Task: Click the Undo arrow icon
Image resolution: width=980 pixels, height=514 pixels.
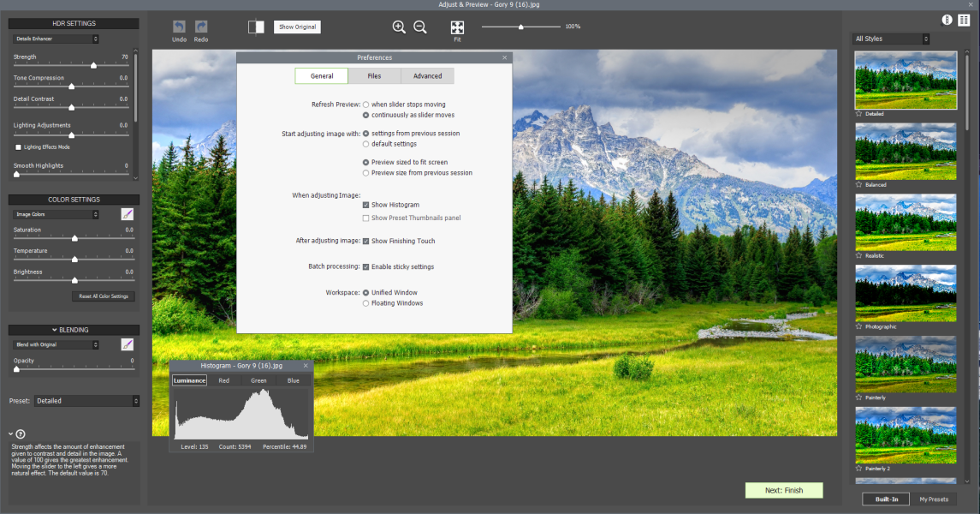Action: click(x=179, y=27)
